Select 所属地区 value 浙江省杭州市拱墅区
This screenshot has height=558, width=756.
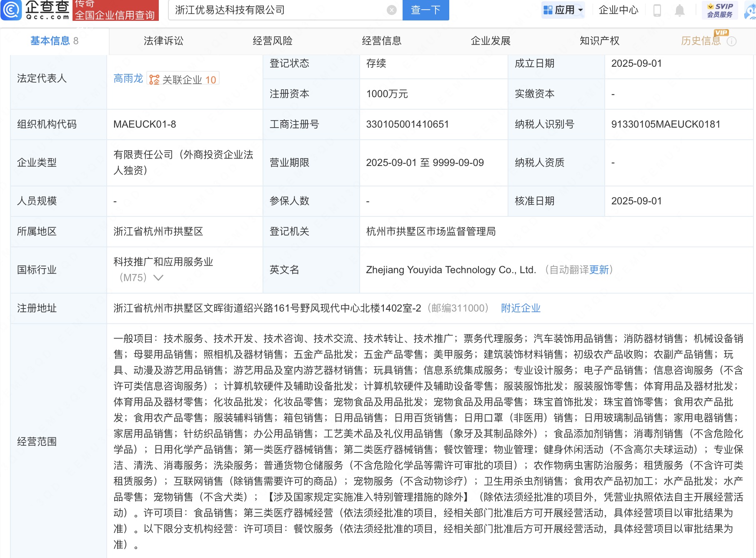[158, 231]
